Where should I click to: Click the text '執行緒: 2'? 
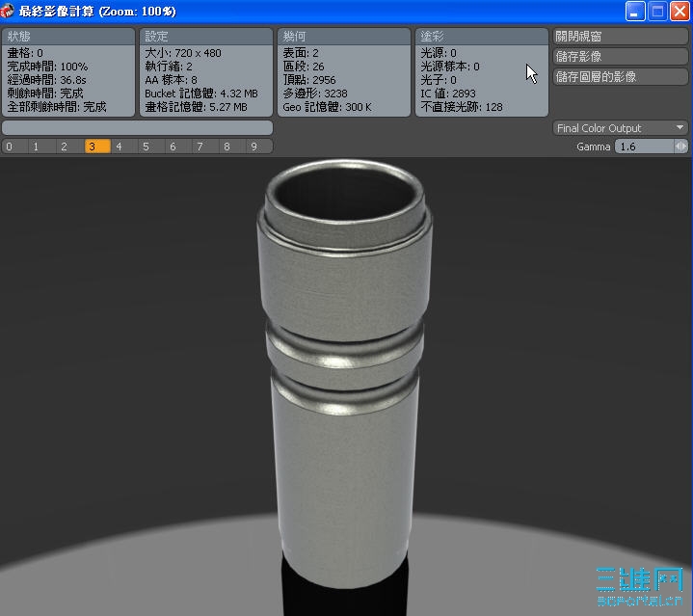click(x=169, y=67)
